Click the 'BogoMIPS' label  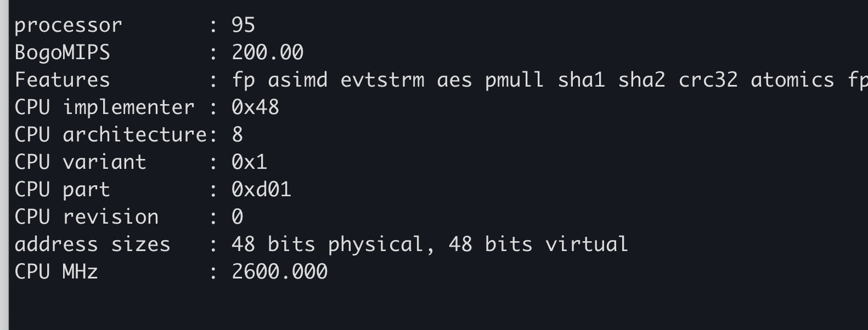pyautogui.click(x=62, y=53)
